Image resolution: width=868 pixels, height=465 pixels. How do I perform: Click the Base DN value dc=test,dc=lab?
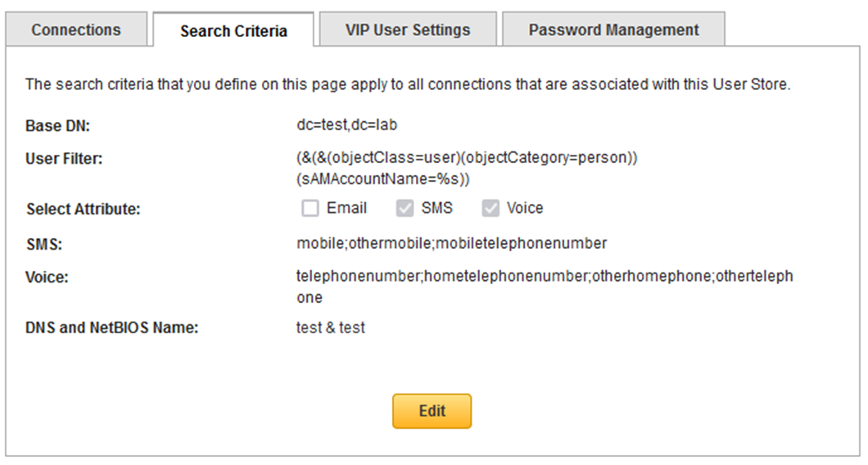pos(347,126)
